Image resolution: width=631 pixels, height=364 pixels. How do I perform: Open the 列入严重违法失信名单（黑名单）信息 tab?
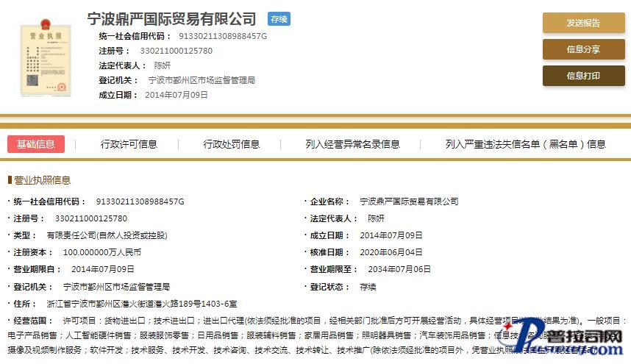pos(525,144)
